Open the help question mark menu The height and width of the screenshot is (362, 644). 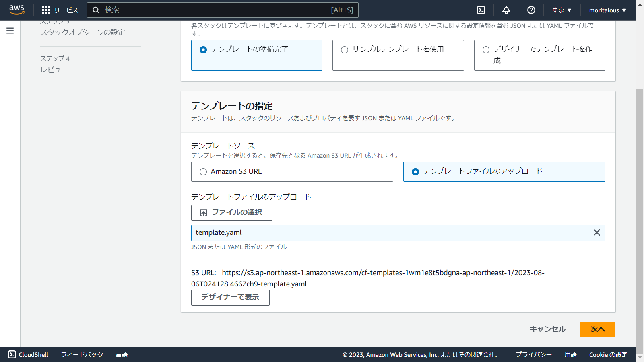click(x=532, y=10)
